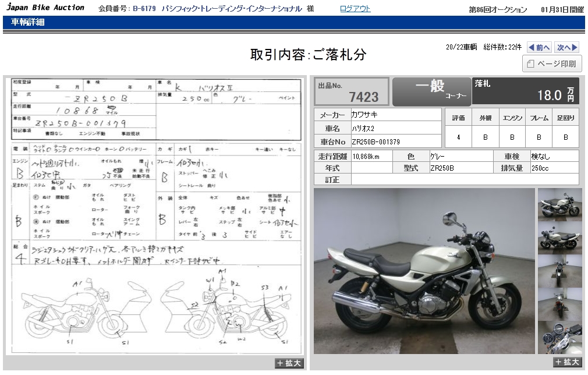Click the main motorcycle photo
Viewport: 588px width, 375px height.
pyautogui.click(x=424, y=271)
